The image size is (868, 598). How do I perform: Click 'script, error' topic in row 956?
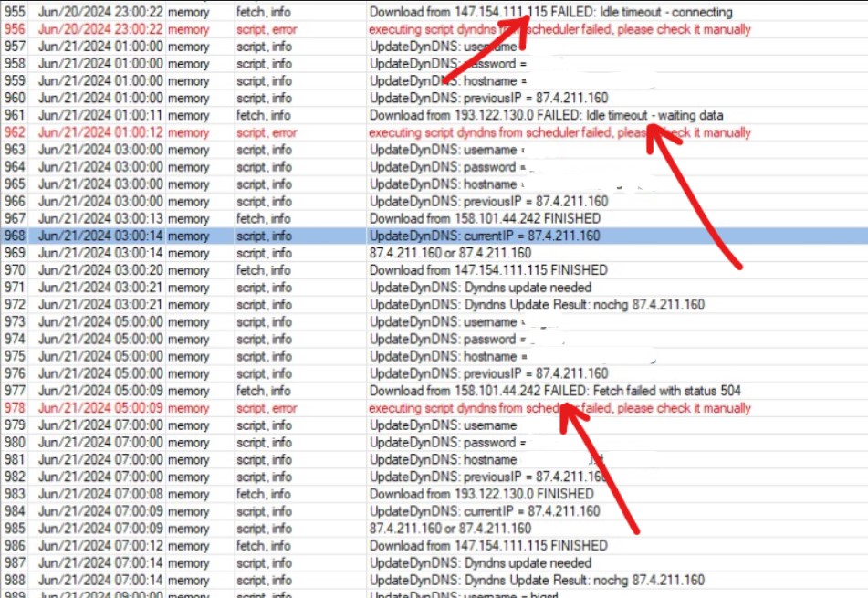coord(267,29)
